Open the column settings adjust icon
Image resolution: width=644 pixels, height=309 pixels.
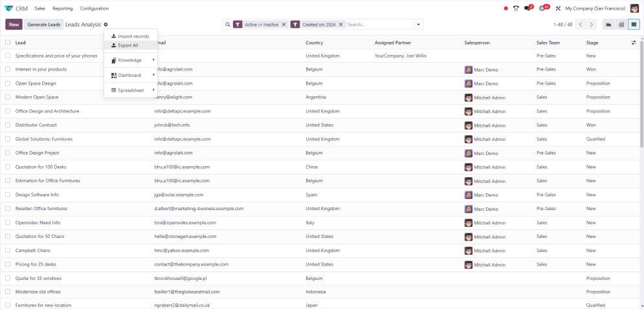pyautogui.click(x=634, y=43)
